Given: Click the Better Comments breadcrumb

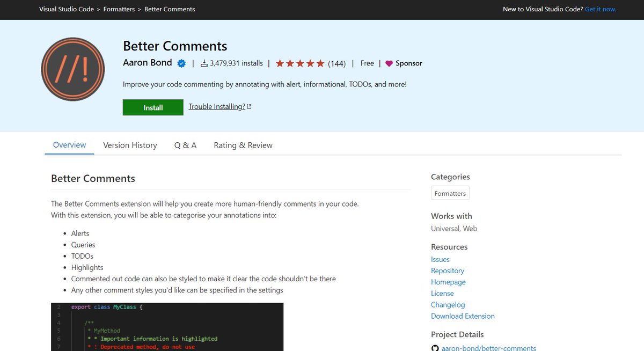Looking at the screenshot, I should click(170, 9).
